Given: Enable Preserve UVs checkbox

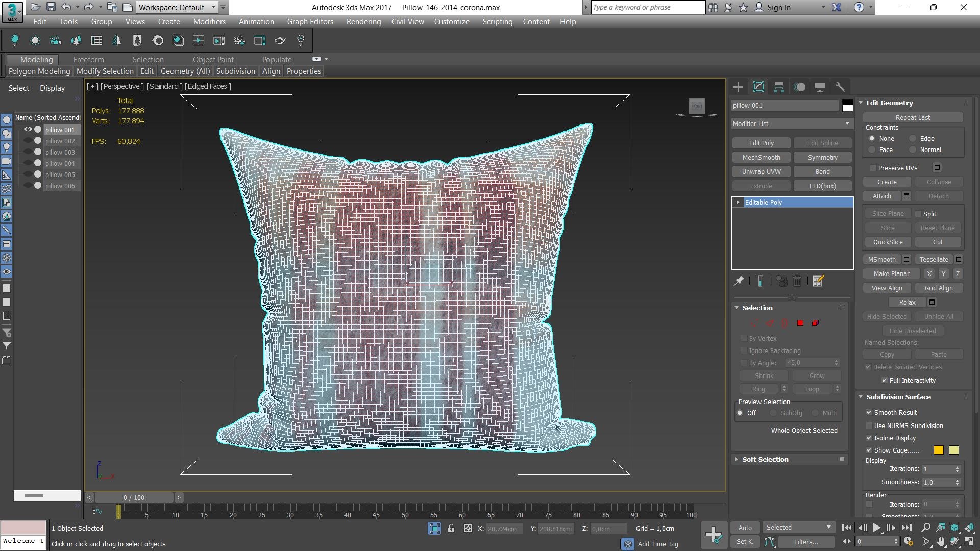Looking at the screenshot, I should 873,168.
